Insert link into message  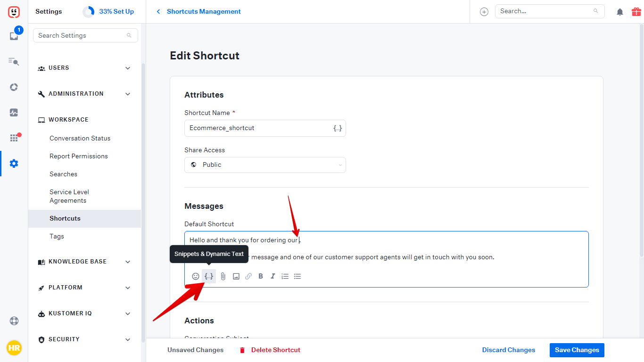click(x=248, y=276)
